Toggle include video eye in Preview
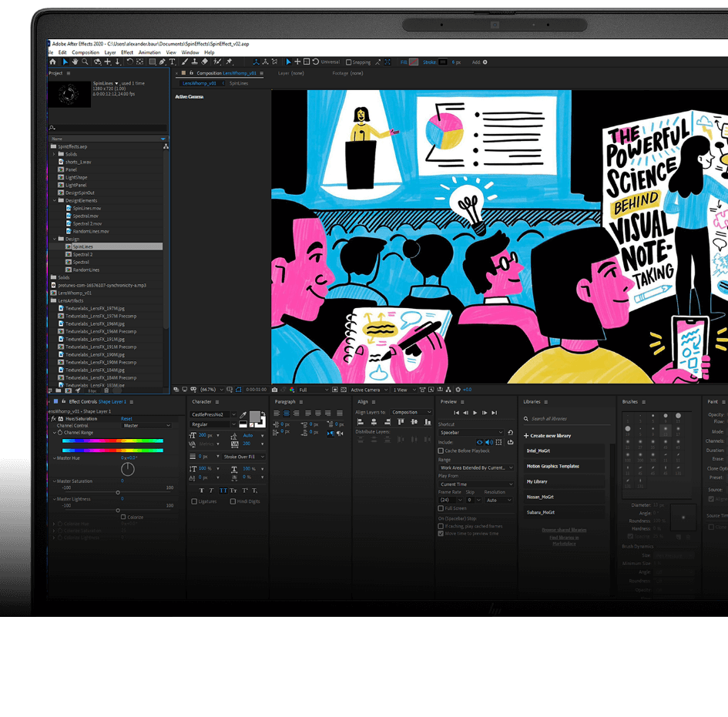Screen dimensions: 728x717 [480, 442]
